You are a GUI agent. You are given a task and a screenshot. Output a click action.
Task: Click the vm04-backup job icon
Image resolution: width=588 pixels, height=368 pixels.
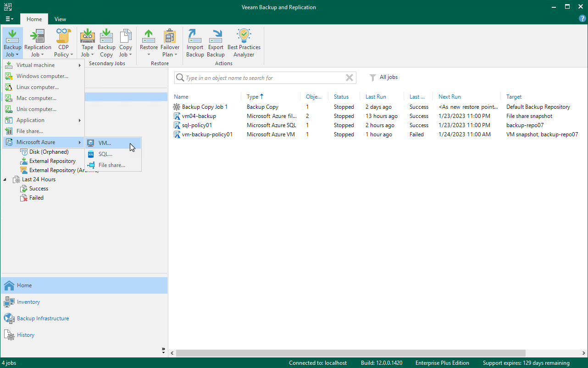click(177, 116)
